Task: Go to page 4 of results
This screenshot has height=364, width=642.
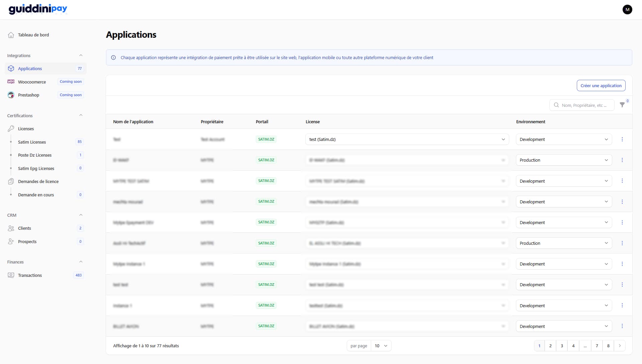Action: [x=574, y=346]
